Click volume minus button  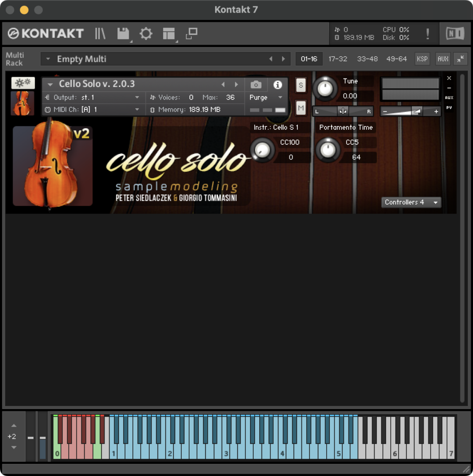coord(385,112)
